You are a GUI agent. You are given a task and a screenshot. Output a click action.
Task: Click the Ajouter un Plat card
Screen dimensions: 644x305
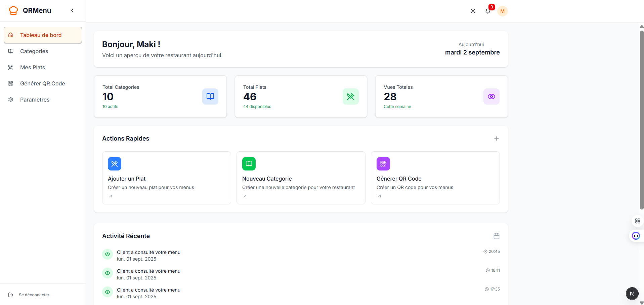point(166,178)
